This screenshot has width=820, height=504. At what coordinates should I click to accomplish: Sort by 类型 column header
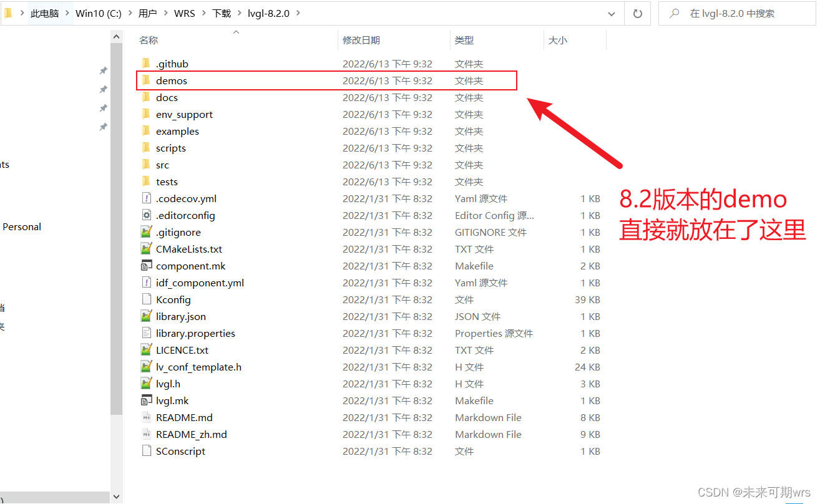[x=464, y=40]
